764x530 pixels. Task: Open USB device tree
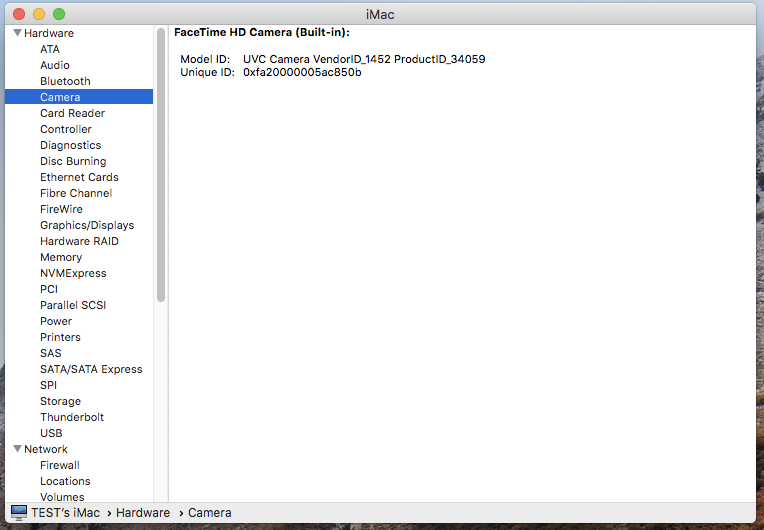(51, 433)
